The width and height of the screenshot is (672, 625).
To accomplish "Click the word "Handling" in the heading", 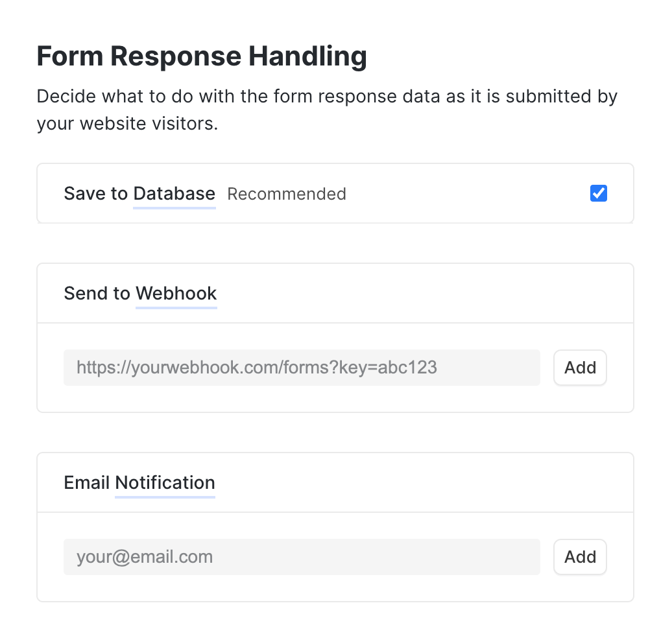I will (307, 56).
